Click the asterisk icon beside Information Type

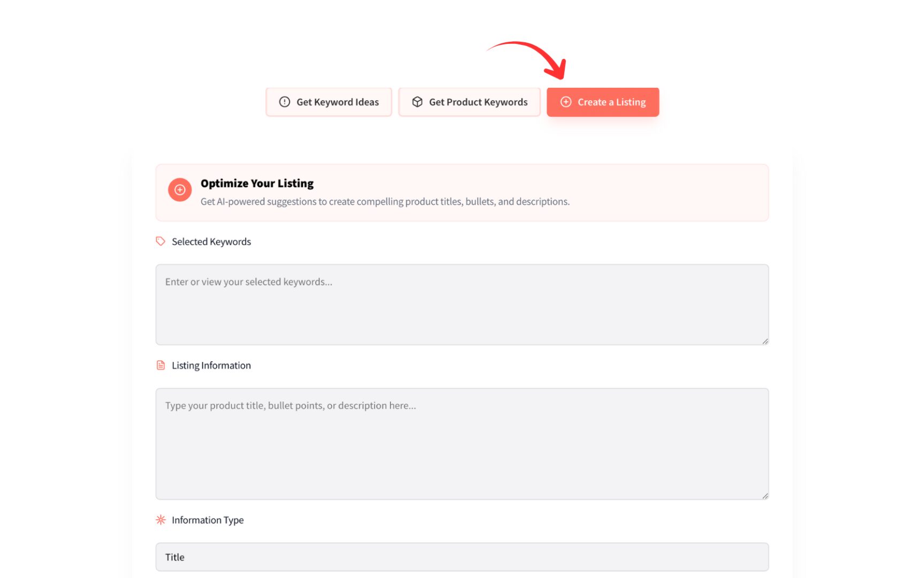coord(161,520)
